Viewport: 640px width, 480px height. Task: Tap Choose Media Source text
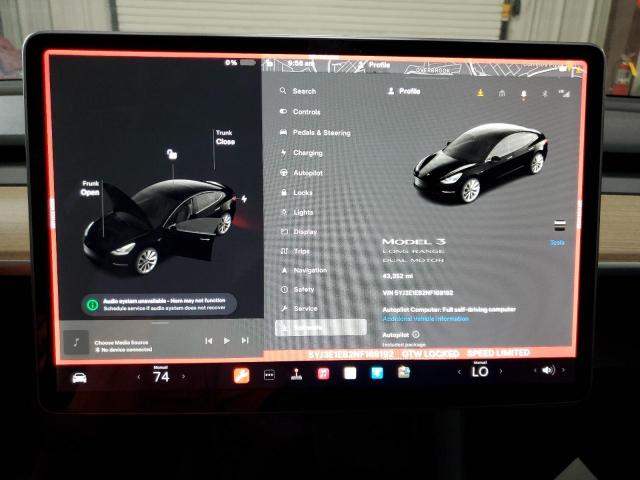tap(121, 343)
